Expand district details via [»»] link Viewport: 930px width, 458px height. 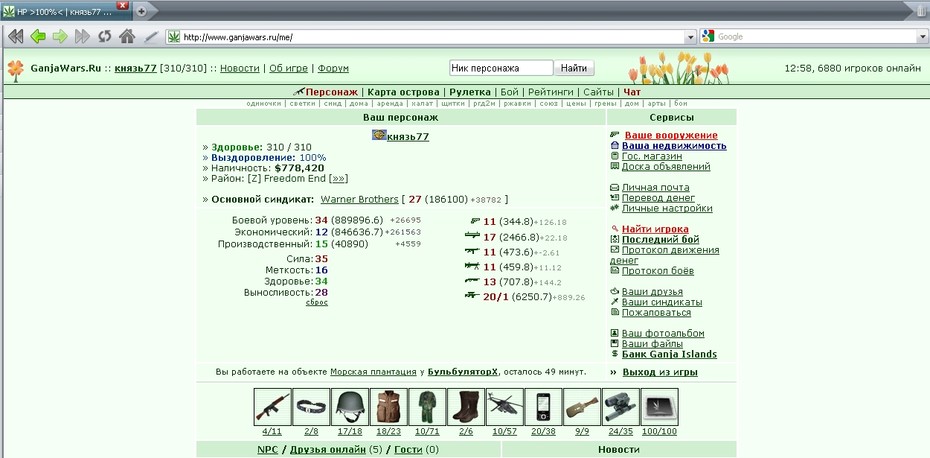tap(339, 179)
